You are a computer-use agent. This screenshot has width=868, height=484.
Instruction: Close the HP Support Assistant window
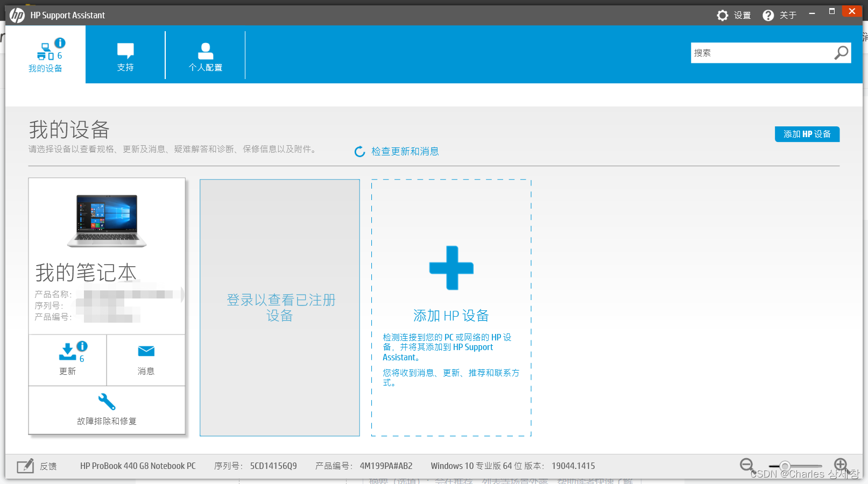(x=852, y=11)
